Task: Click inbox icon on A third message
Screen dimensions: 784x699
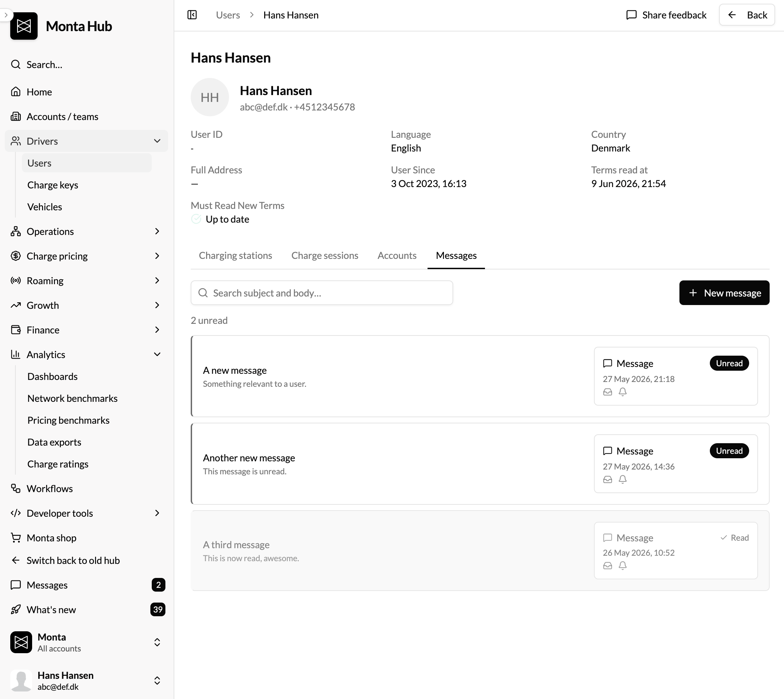Action: click(x=607, y=565)
